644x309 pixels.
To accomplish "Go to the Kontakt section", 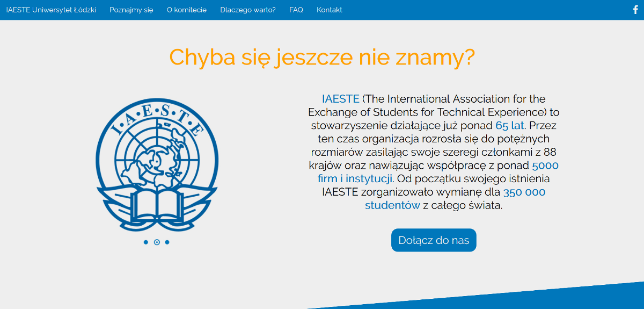I will (x=330, y=10).
